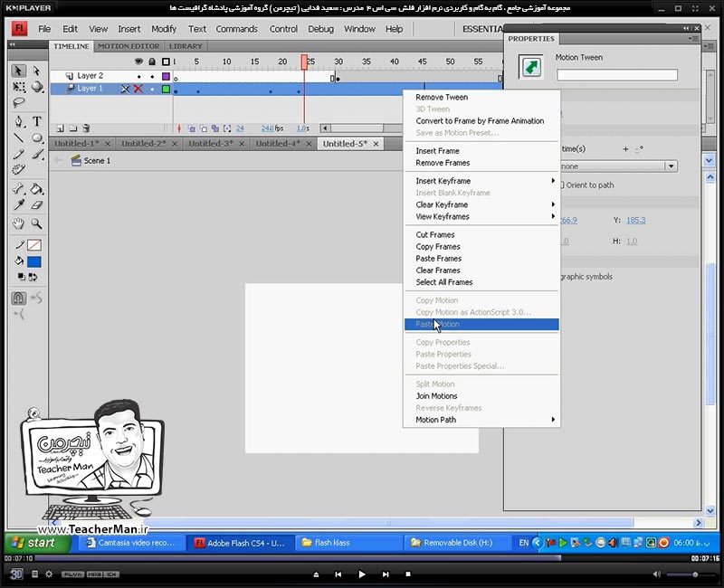Click the New Layer icon in timeline
Screen dimensions: 724x588
pyautogui.click(x=60, y=128)
